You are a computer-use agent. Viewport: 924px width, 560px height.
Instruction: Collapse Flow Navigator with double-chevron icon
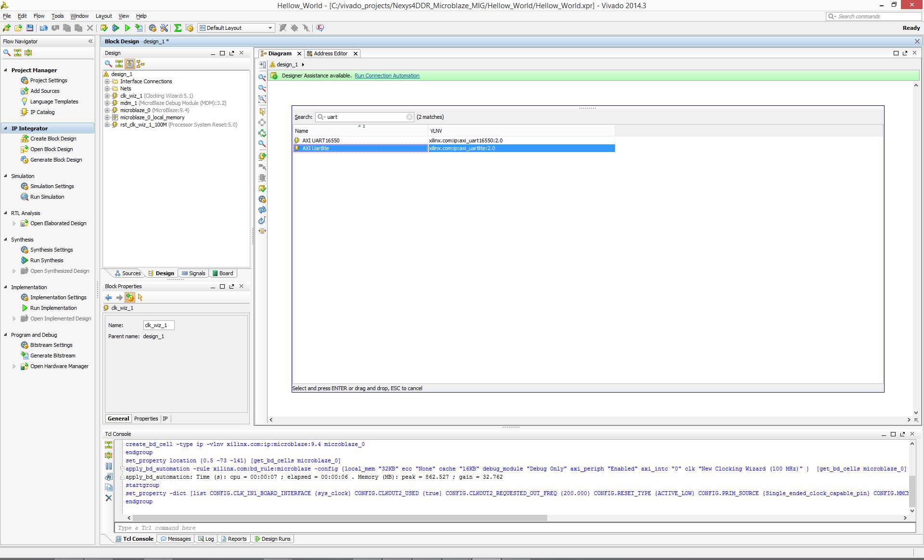click(x=90, y=41)
